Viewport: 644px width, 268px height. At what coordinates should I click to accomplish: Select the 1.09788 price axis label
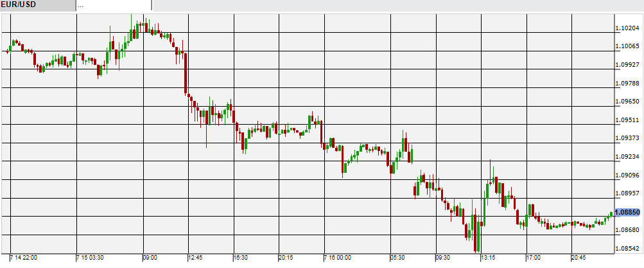click(627, 84)
